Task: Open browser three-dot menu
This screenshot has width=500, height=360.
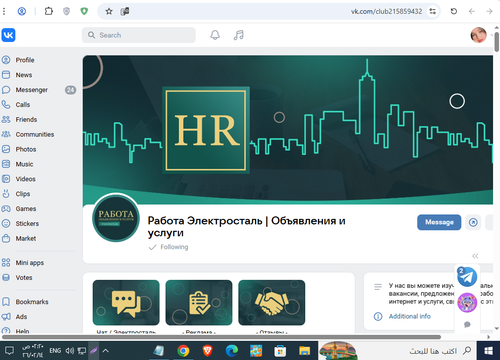Action: [4, 11]
